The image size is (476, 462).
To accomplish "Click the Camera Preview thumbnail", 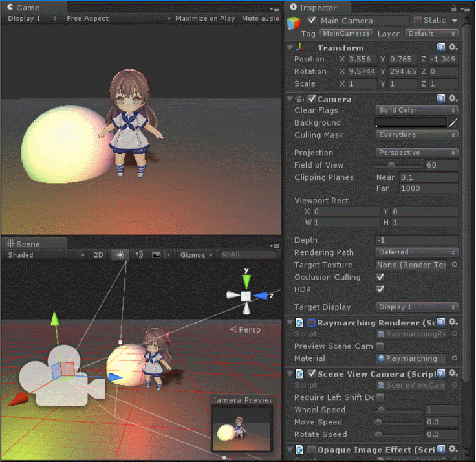I will click(x=241, y=429).
